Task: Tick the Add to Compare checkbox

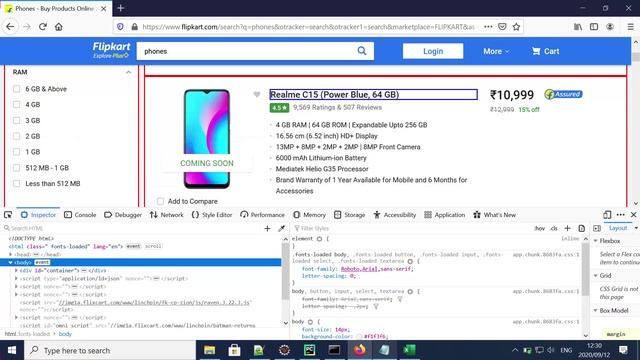Action: [160, 201]
